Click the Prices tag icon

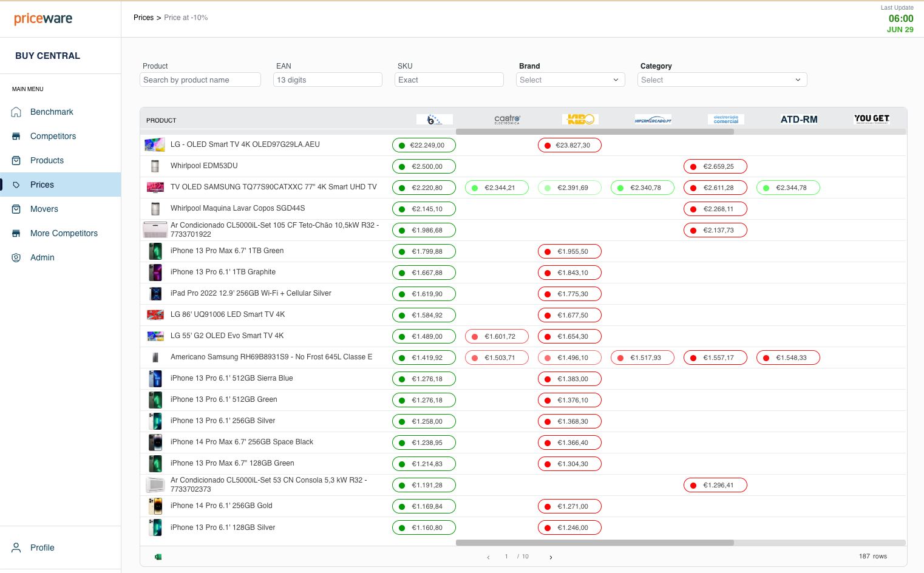click(x=16, y=185)
